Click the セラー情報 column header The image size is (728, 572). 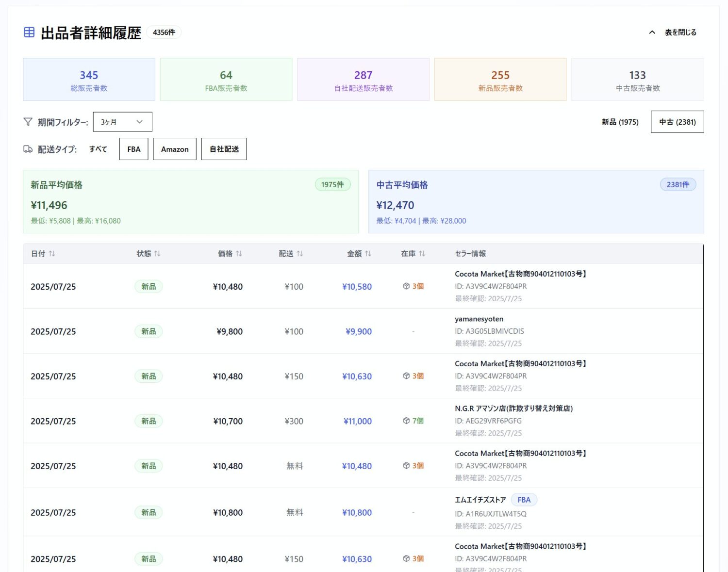pos(470,254)
